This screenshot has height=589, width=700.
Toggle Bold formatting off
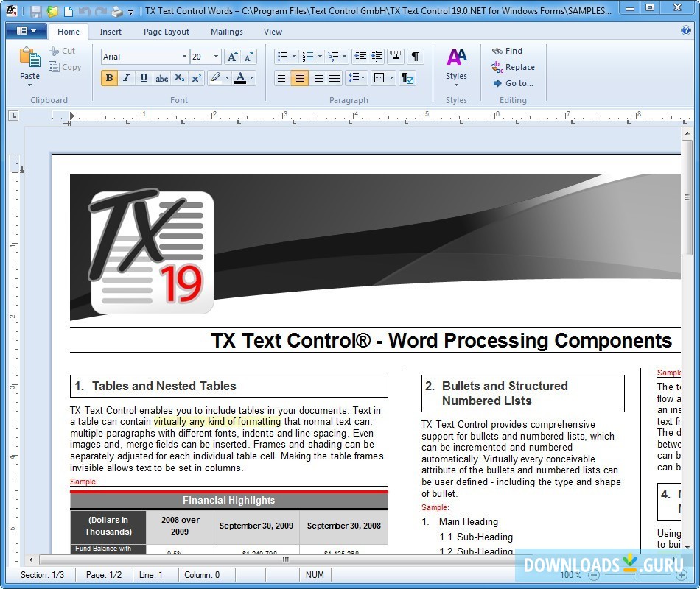(x=109, y=77)
